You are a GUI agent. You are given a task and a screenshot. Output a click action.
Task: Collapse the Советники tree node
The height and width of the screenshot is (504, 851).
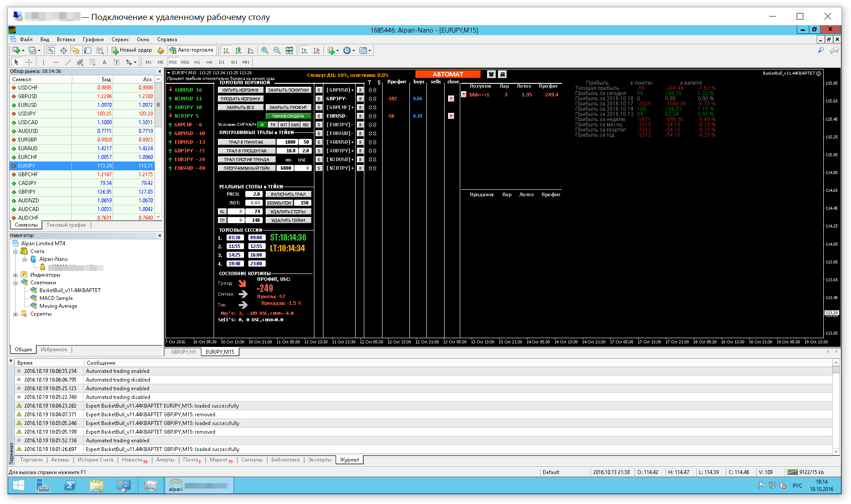16,283
